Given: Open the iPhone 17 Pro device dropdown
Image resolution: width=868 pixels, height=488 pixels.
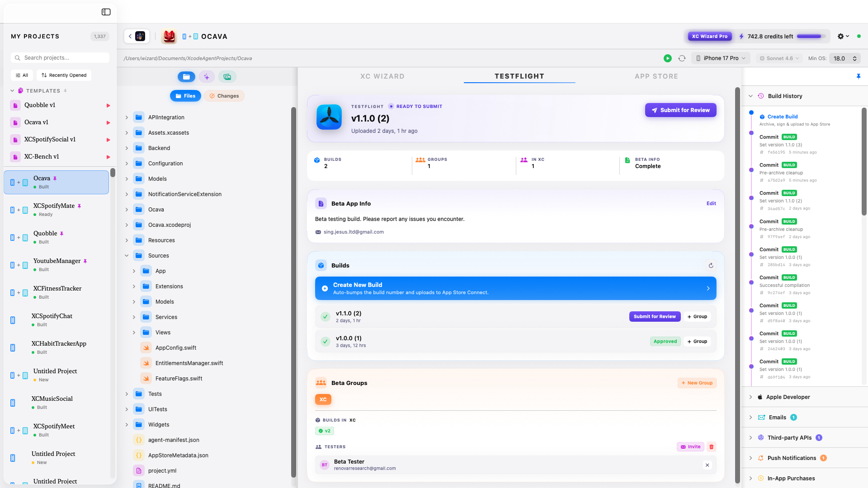Looking at the screenshot, I should coord(721,58).
